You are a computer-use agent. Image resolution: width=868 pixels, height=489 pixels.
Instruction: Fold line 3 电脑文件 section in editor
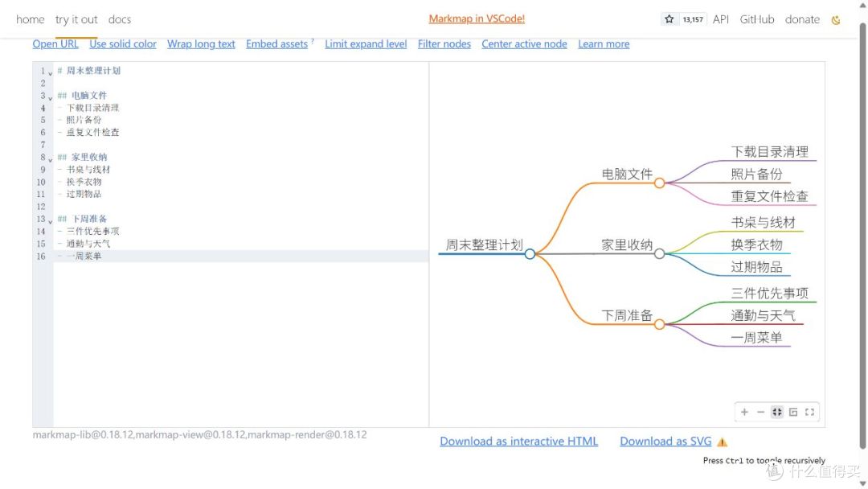(51, 97)
